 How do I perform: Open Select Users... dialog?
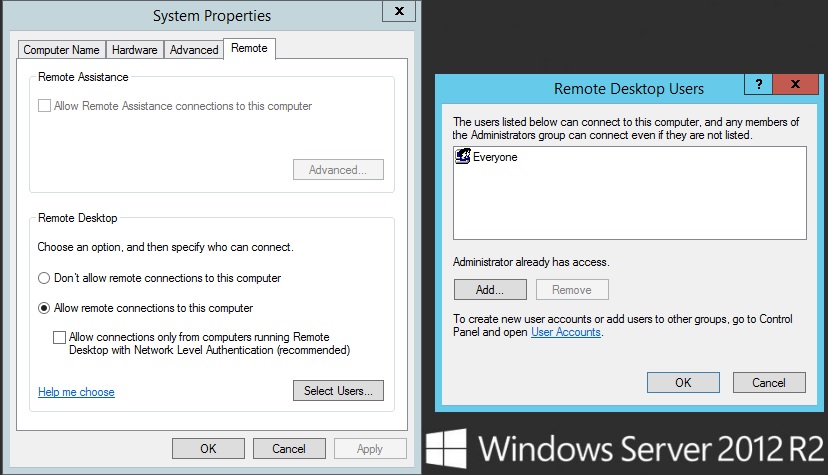pos(338,391)
